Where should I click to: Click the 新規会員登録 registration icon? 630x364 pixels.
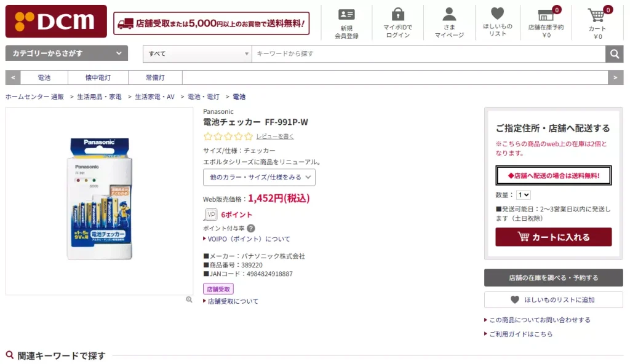coord(347,18)
